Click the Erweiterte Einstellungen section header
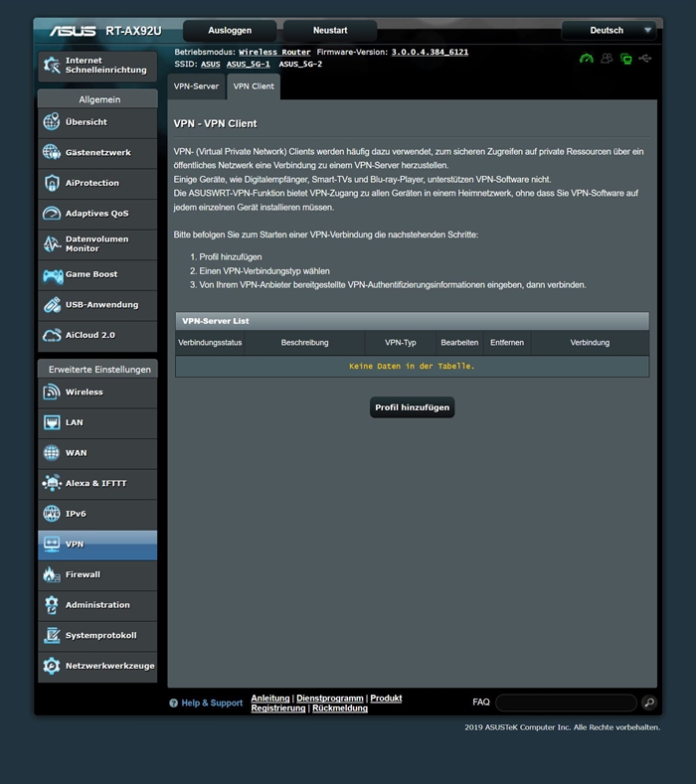696x784 pixels. [x=97, y=369]
